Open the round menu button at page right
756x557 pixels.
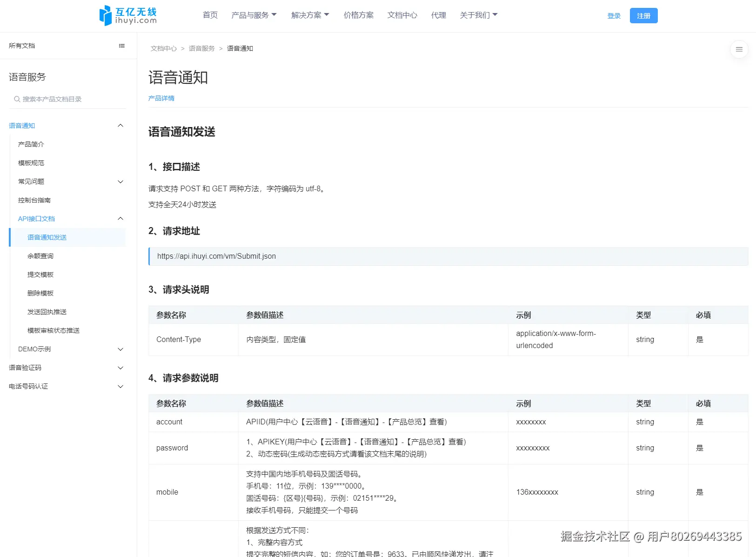(739, 49)
